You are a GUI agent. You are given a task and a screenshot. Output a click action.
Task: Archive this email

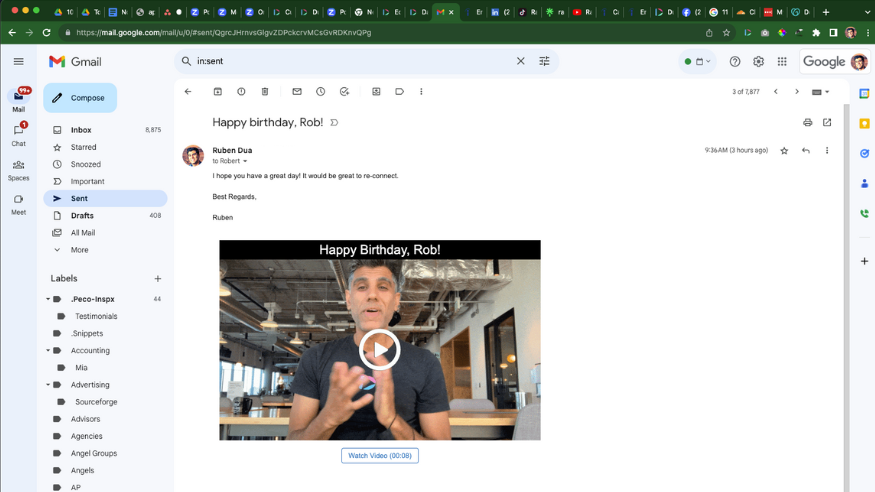[x=218, y=91]
